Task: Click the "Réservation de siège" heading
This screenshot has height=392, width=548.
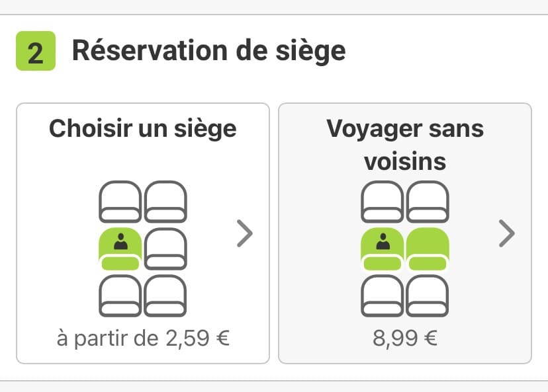Action: click(x=208, y=51)
